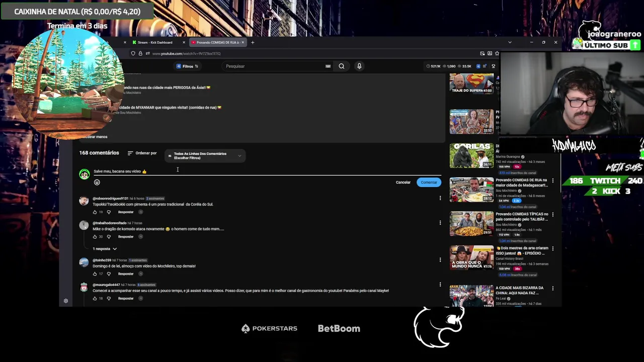
Task: Reply to @maurogalo4447's comment
Action: pos(126,299)
